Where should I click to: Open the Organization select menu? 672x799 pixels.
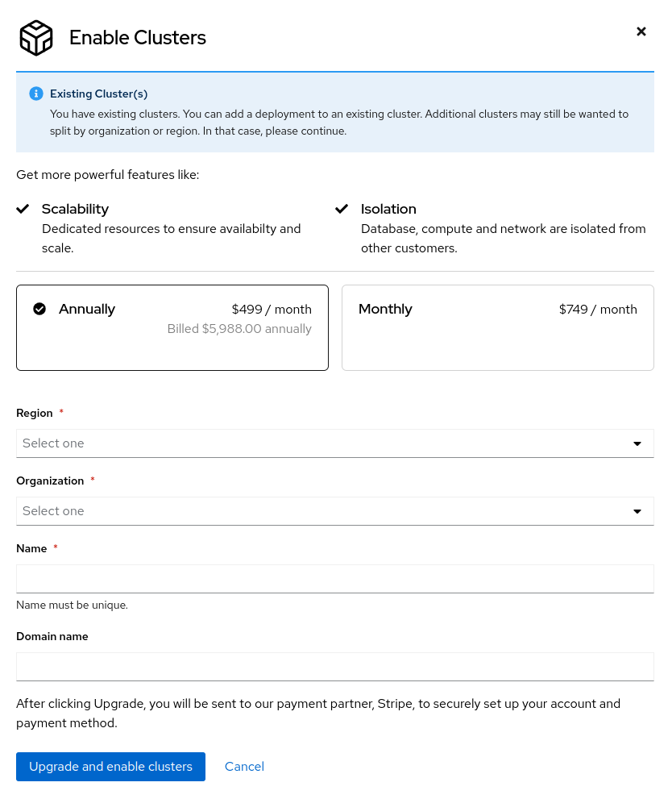tap(335, 510)
